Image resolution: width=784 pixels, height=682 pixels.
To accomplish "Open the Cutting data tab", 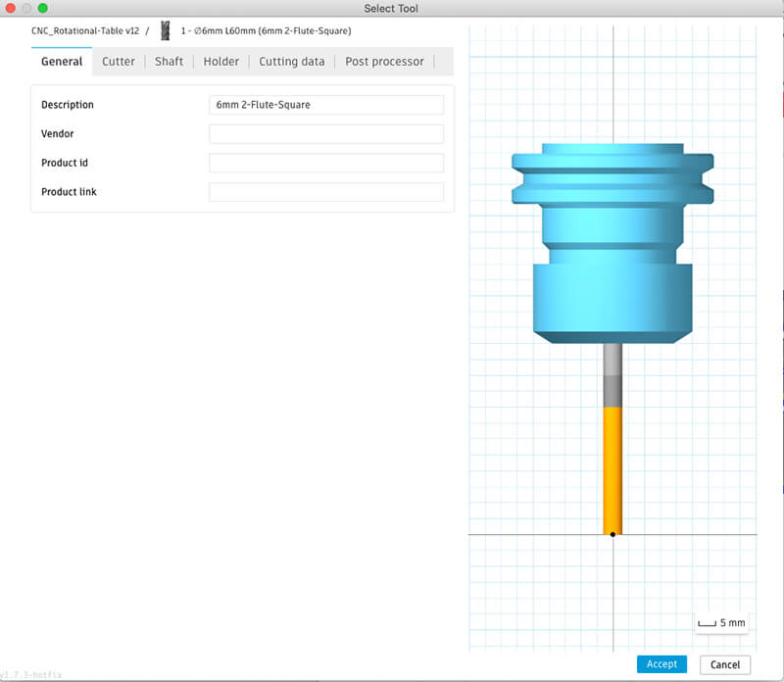I will pos(291,62).
